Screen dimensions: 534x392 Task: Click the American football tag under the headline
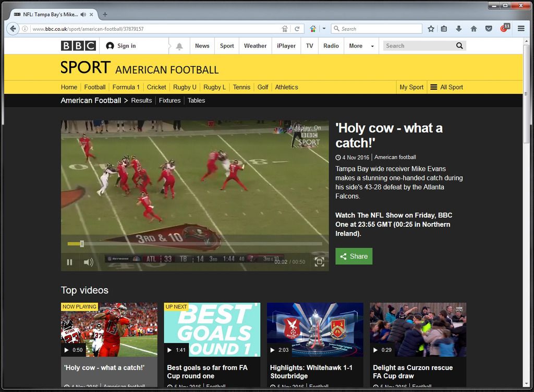click(x=395, y=157)
